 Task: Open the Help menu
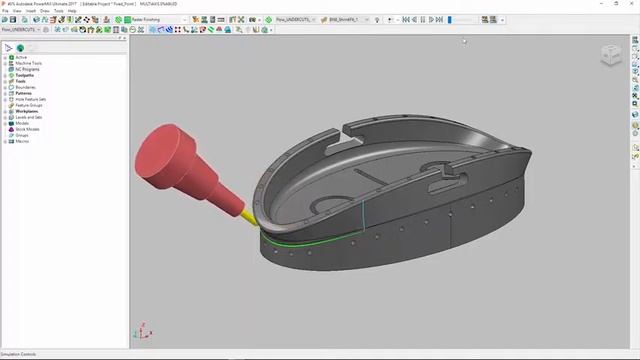[x=72, y=11]
